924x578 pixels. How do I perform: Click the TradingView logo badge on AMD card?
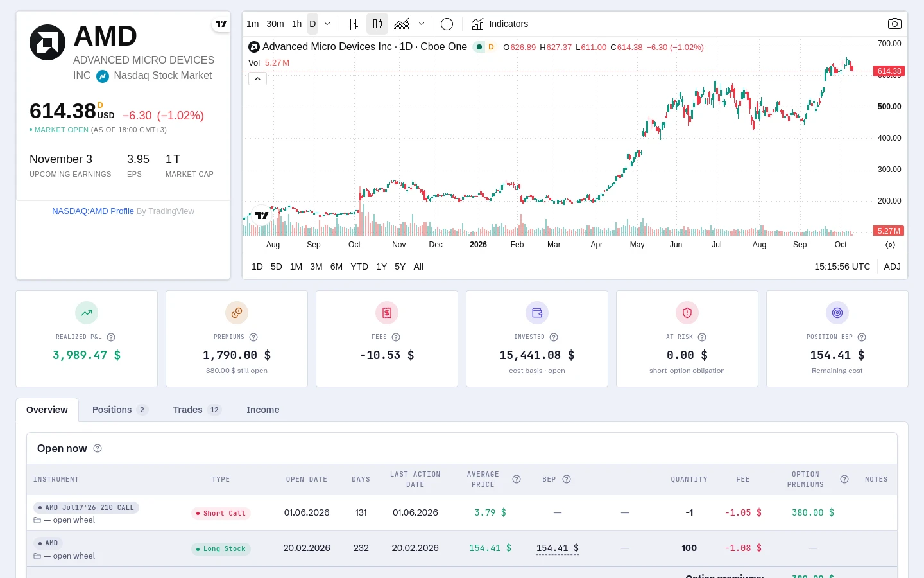click(x=221, y=24)
